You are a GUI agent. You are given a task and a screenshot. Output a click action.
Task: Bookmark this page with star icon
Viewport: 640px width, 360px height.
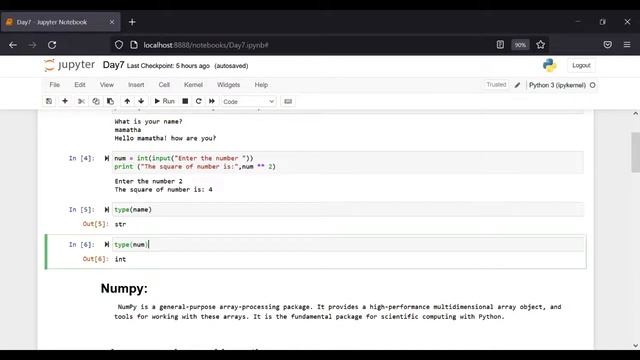tap(541, 45)
